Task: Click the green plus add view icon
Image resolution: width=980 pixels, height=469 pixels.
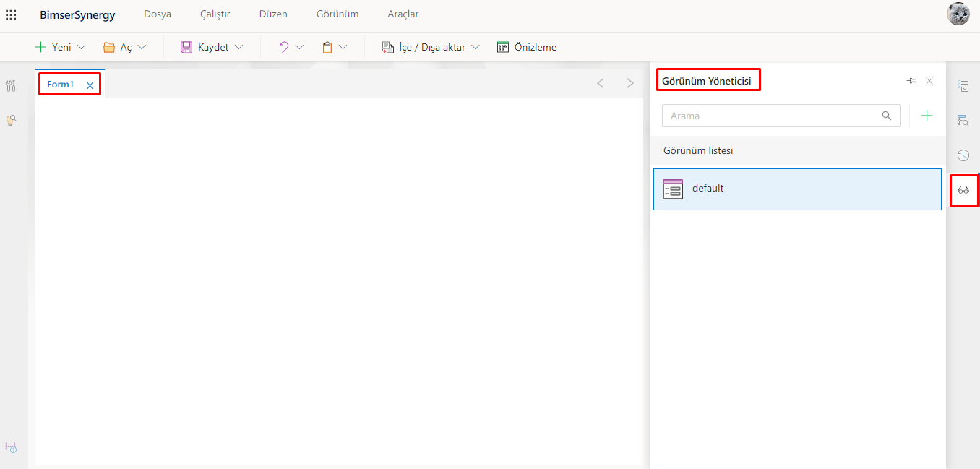Action: [x=927, y=116]
